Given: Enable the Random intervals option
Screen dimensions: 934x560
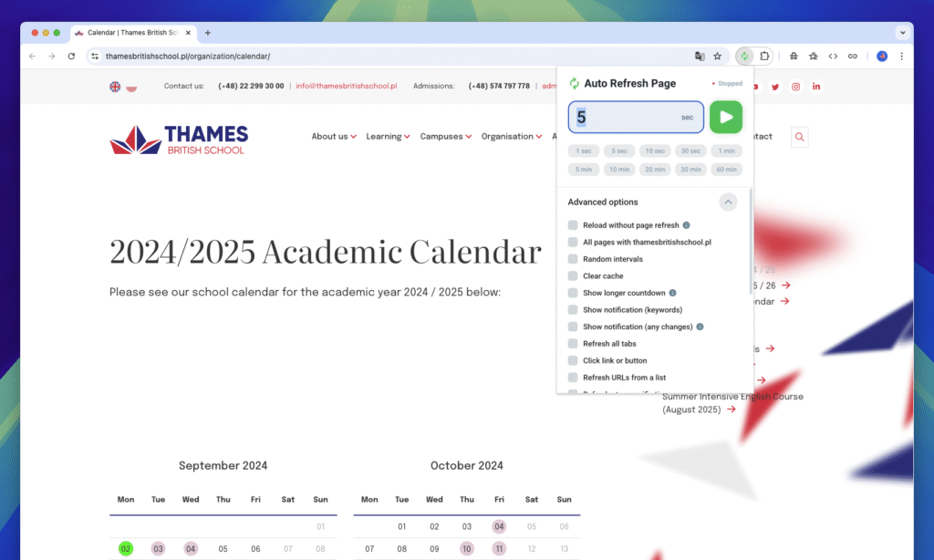Looking at the screenshot, I should (x=573, y=259).
